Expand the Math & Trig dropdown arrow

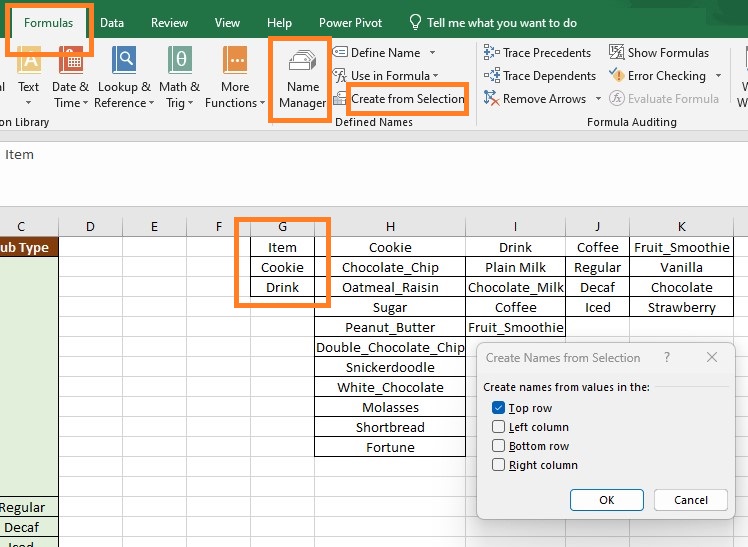point(190,103)
